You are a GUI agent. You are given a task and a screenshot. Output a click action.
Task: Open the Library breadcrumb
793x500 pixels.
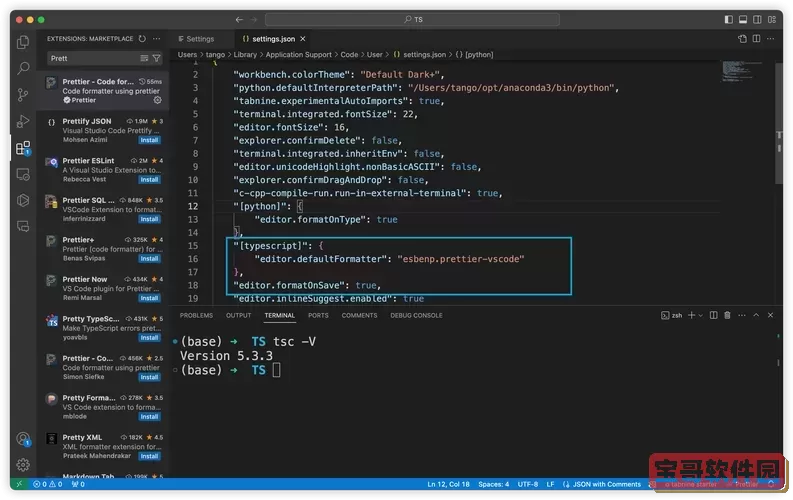[245, 55]
